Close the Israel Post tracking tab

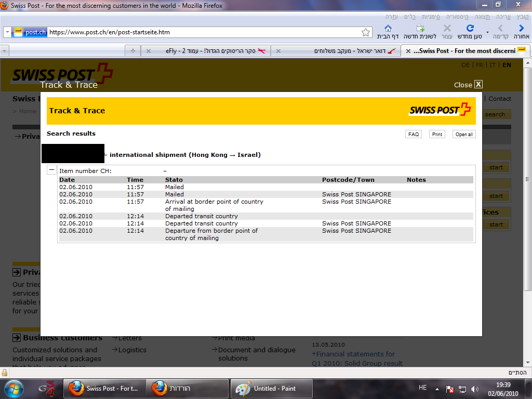[x=278, y=51]
